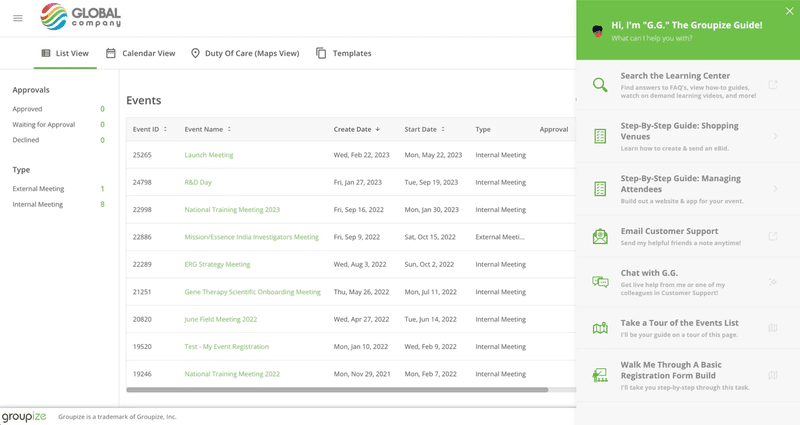Click the Email Customer Support envelope icon
Viewport: 800px width, 425px height.
(x=600, y=237)
